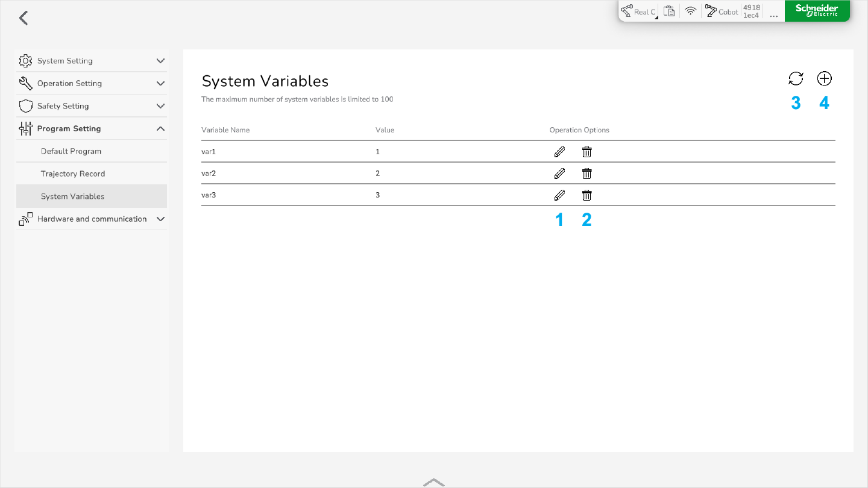Open Operation Setting menu label
Image resolution: width=868 pixels, height=488 pixels.
(x=69, y=83)
